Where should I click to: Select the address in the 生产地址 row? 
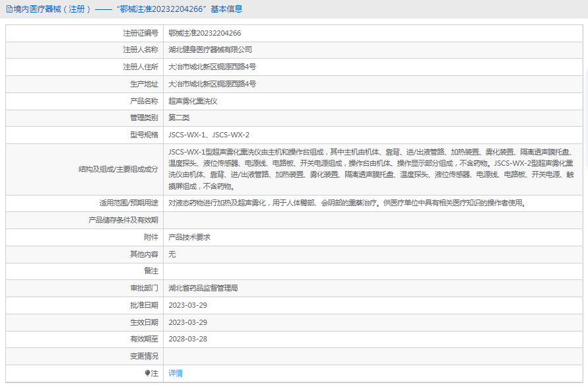(212, 84)
